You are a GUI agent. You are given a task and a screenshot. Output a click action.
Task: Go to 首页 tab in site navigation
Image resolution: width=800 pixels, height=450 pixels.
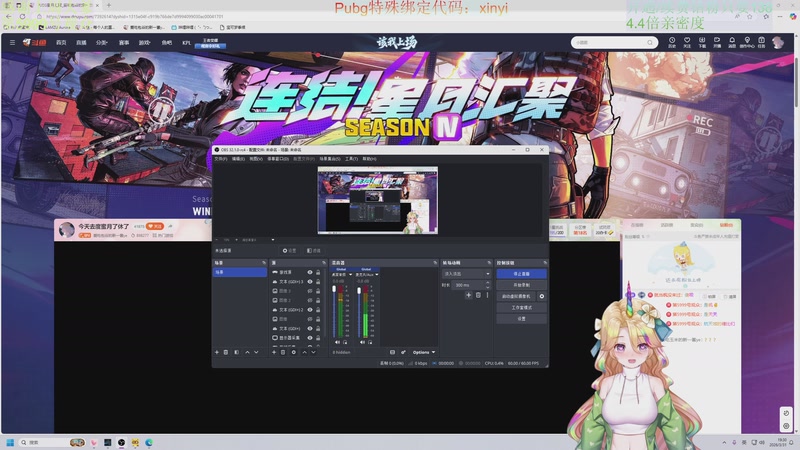point(61,42)
